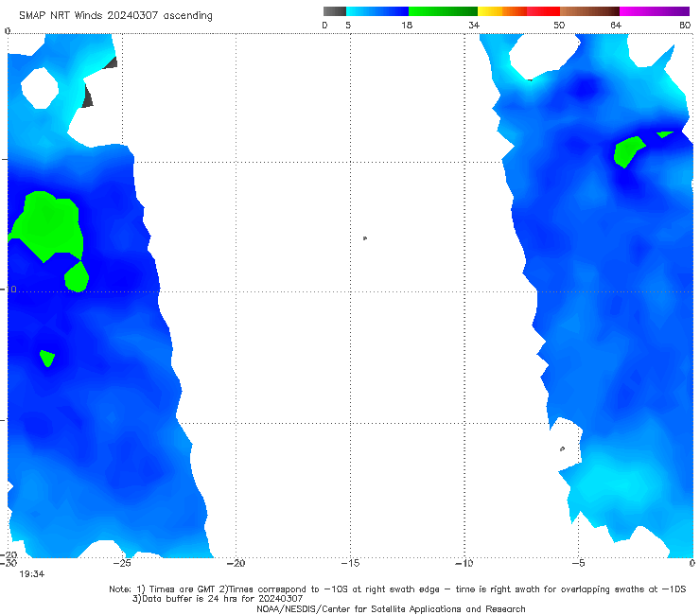Click the latitude axis label '-20'
The height and width of the screenshot is (615, 700).
9,554
